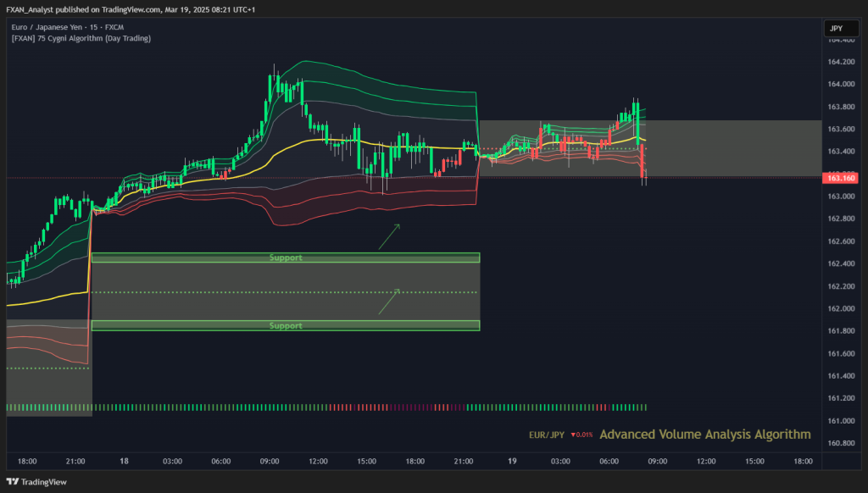Click the red segment of volume bar strip
868x493 pixels.
397,407
